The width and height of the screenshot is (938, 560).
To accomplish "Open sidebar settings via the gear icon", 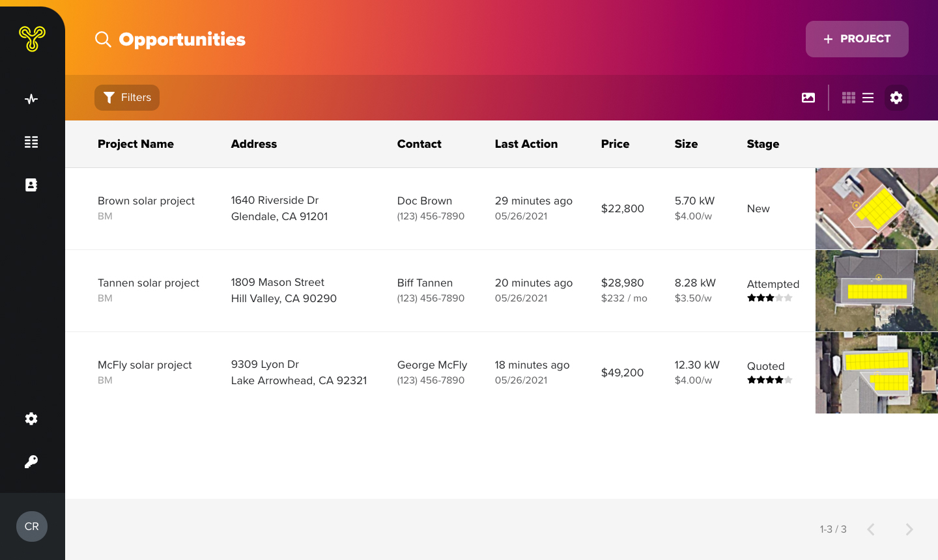I will tap(31, 419).
